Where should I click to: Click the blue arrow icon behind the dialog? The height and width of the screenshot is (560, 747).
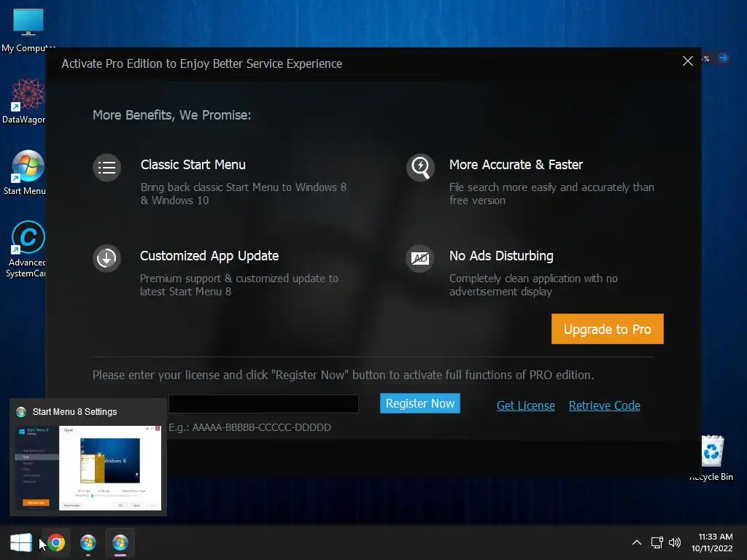point(723,58)
